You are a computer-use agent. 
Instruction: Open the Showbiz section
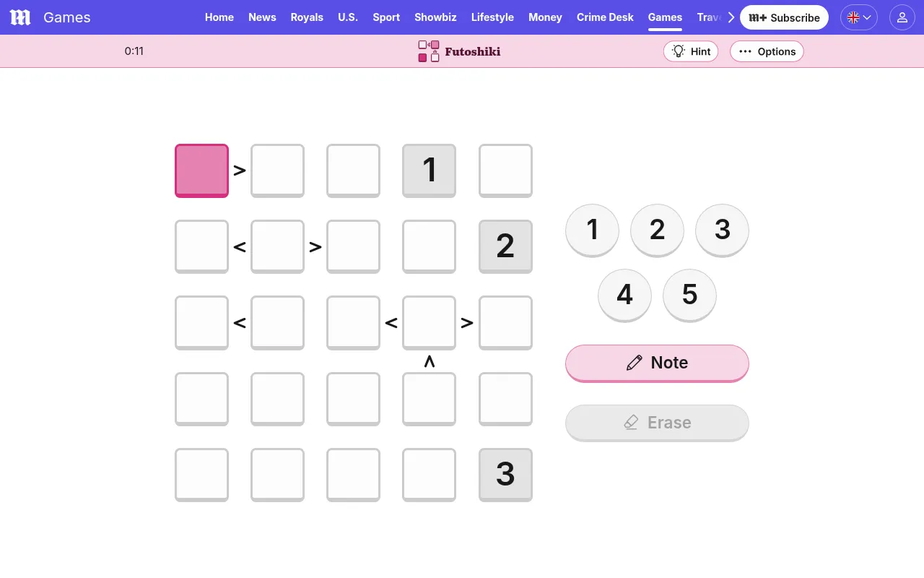[435, 17]
